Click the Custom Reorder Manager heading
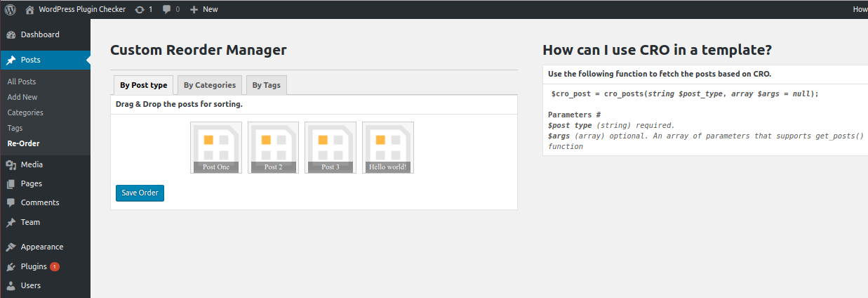This screenshot has width=868, height=298. [x=199, y=50]
